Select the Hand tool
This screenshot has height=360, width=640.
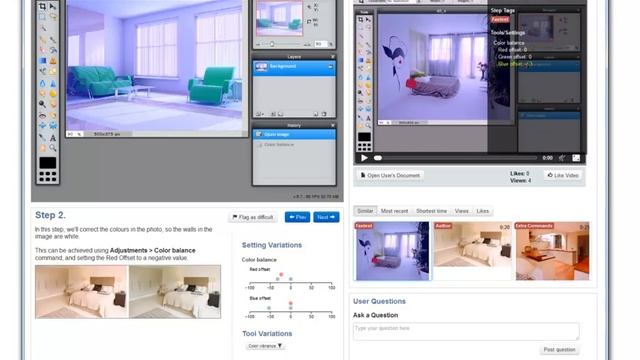42,148
